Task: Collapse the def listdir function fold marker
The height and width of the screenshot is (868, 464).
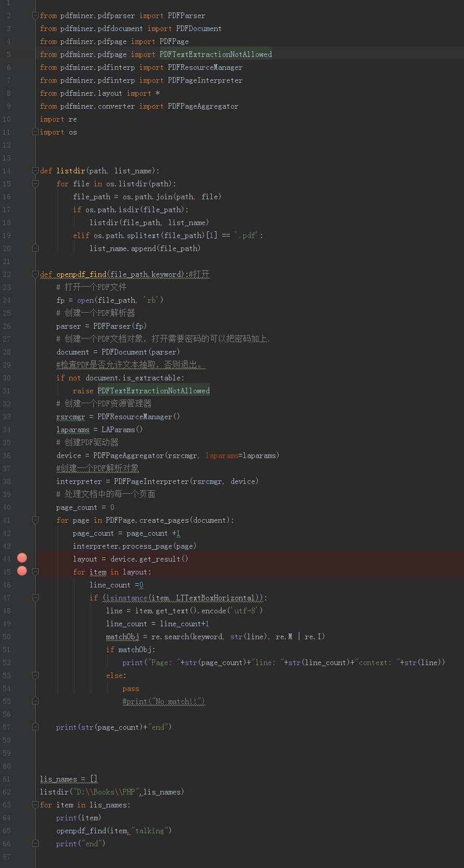Action: coord(35,171)
